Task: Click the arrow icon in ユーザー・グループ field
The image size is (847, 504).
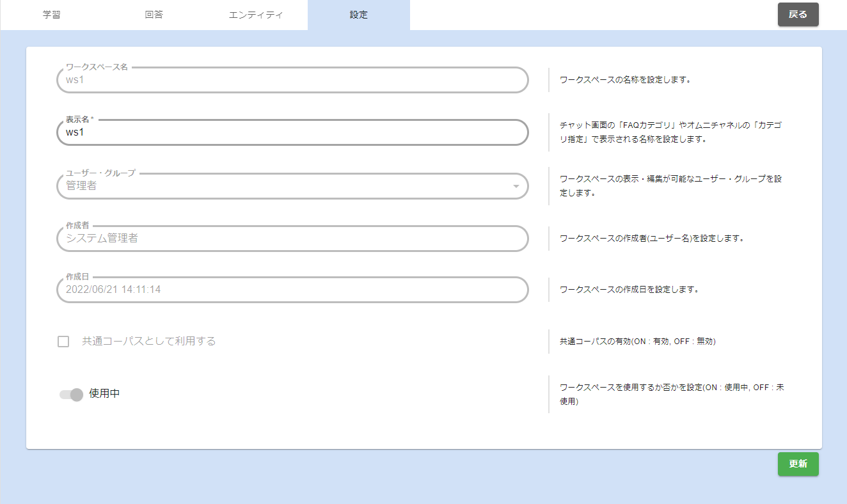Action: tap(516, 186)
